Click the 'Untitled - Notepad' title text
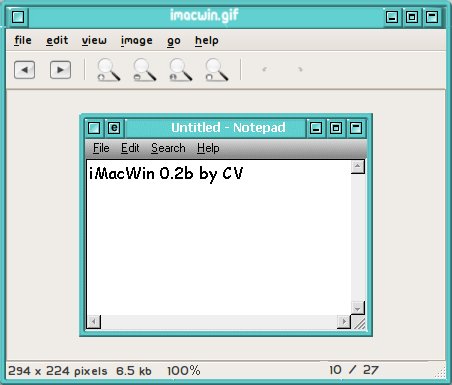The width and height of the screenshot is (452, 385). click(x=228, y=128)
